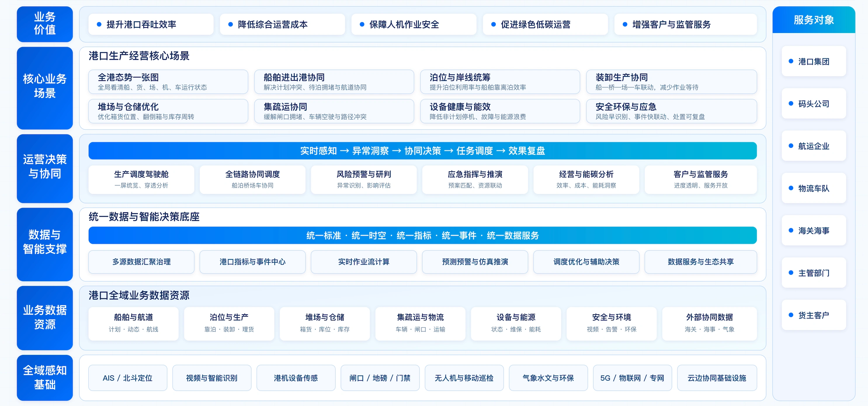This screenshot has width=868, height=406.
Task: Open the 安全环保与应急 scenario card
Action: [x=671, y=111]
